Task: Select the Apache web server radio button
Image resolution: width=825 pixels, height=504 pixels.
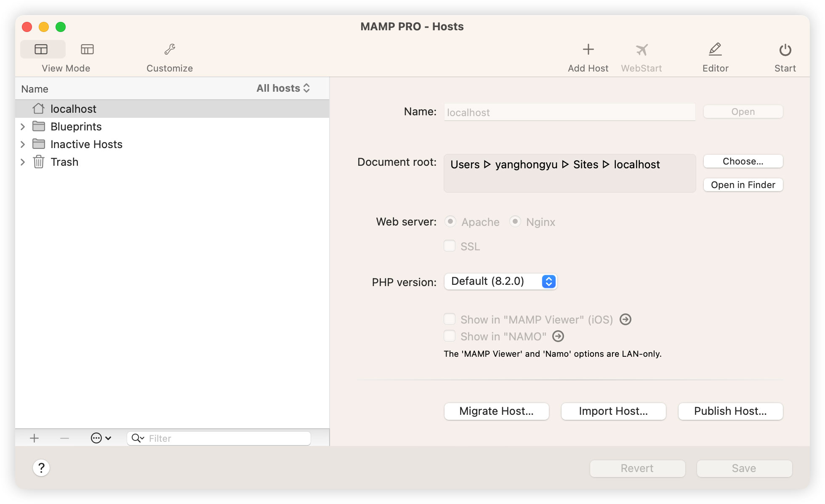Action: click(450, 221)
